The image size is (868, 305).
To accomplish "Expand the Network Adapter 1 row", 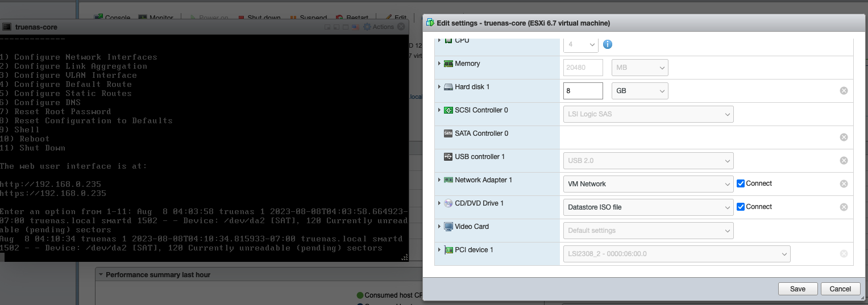I will (439, 180).
